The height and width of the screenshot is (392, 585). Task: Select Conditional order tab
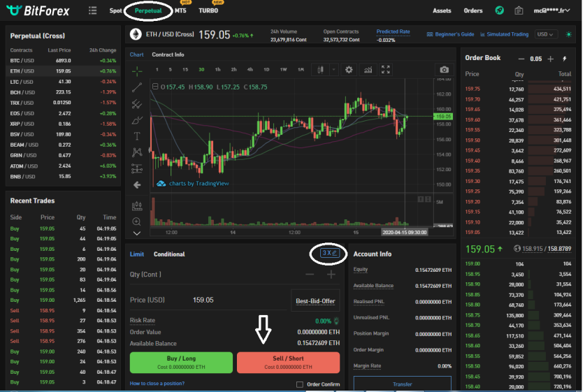[169, 254]
